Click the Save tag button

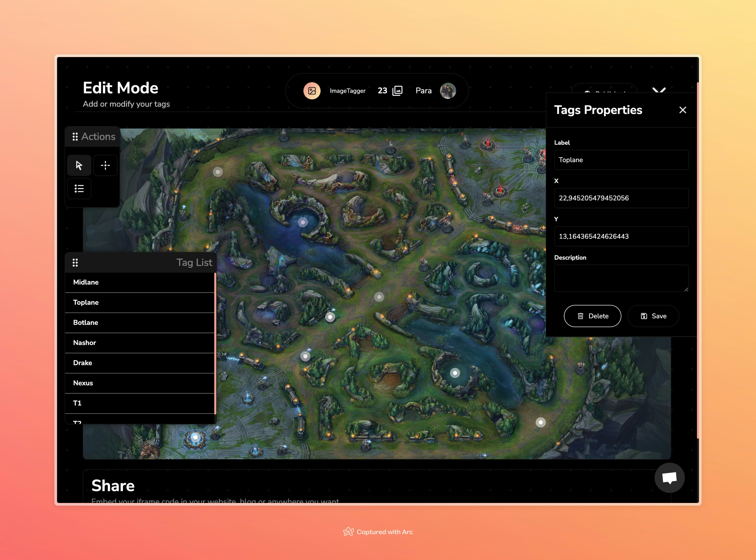[x=653, y=316]
